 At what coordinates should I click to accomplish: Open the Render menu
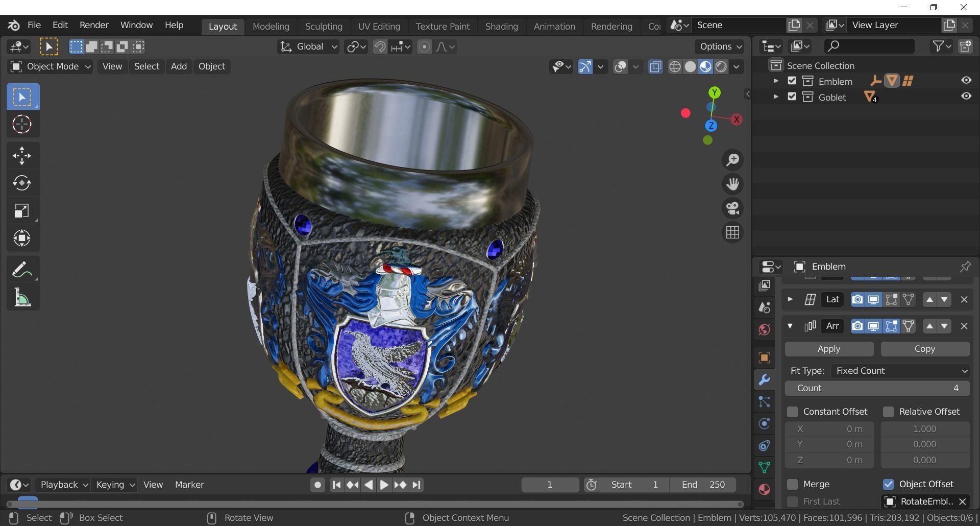click(94, 25)
